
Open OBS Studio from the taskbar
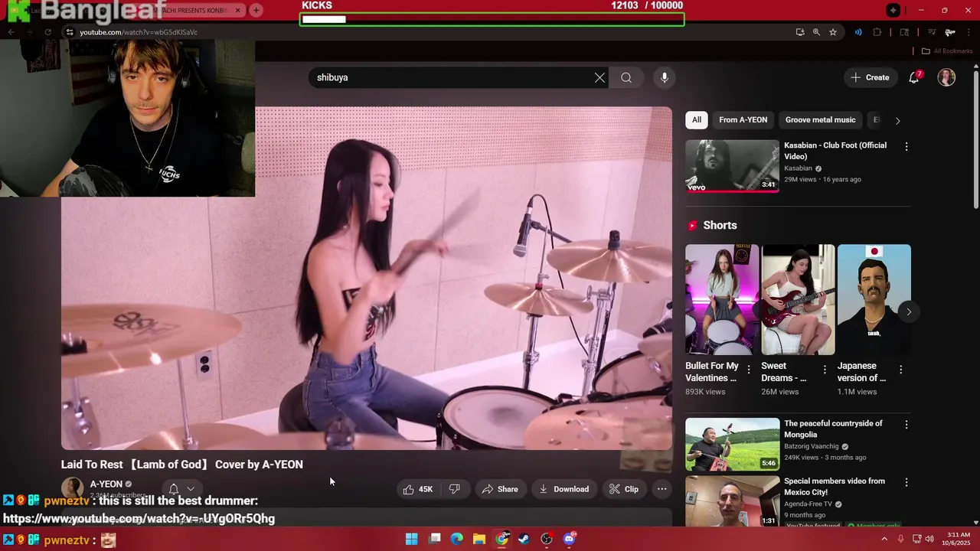click(547, 539)
